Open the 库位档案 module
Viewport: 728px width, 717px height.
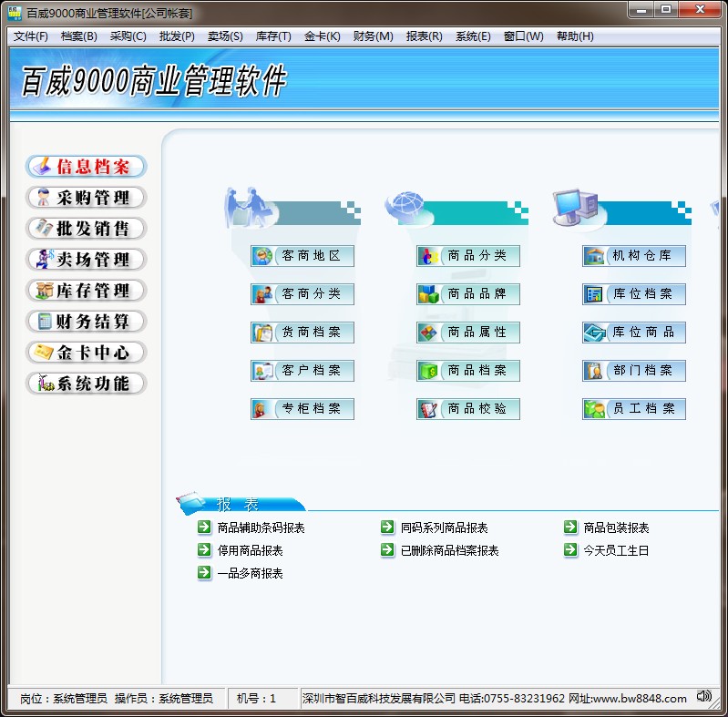[x=634, y=294]
